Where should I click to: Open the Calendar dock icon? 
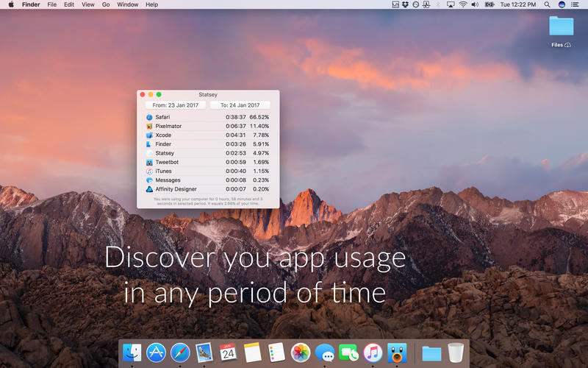click(x=228, y=353)
